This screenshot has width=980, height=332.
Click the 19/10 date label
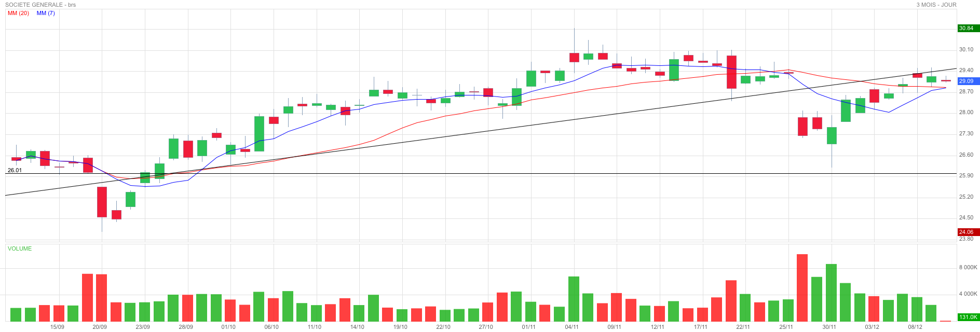tap(400, 327)
